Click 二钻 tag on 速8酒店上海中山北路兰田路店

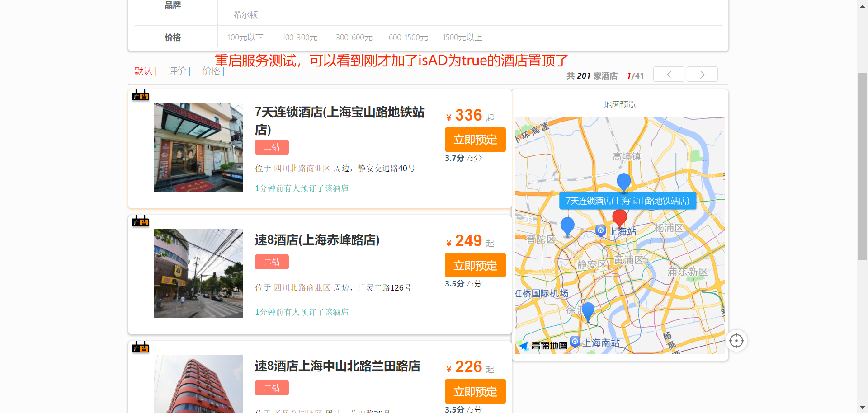point(272,388)
